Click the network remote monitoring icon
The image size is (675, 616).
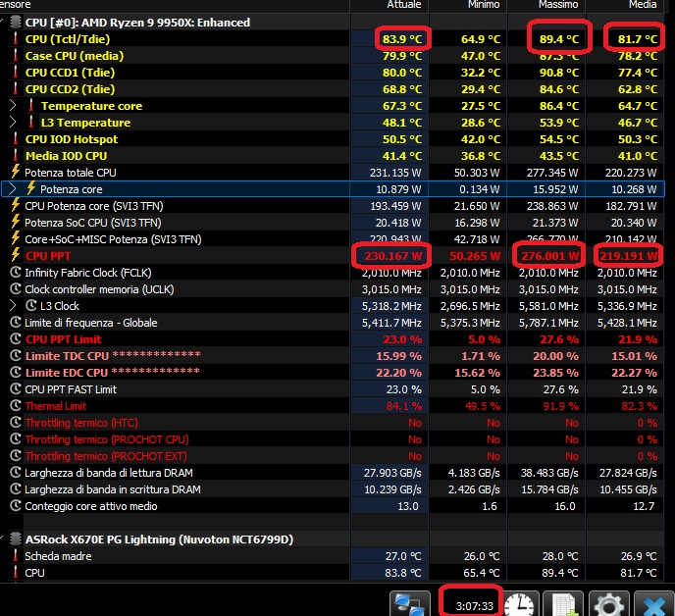pos(409,604)
